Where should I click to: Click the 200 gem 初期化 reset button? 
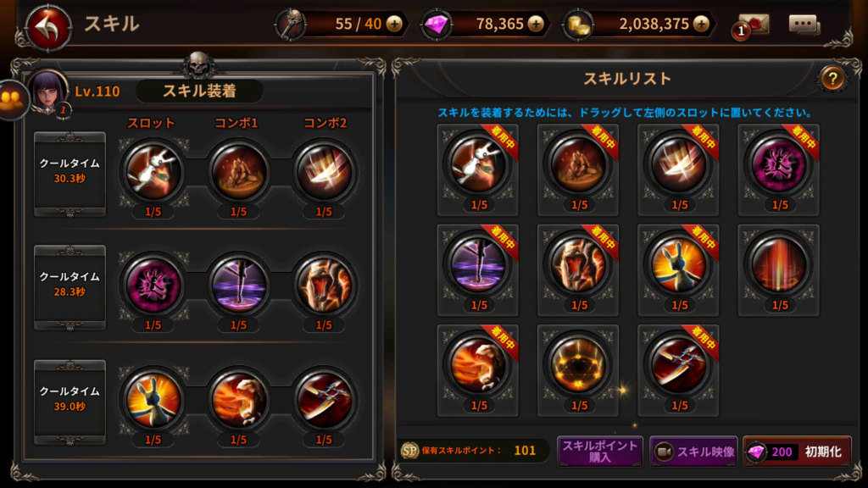click(797, 452)
